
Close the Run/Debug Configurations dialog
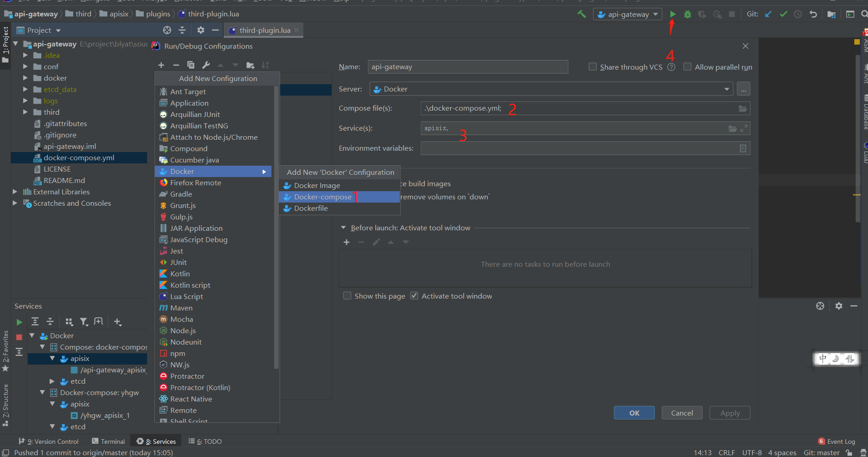(x=745, y=46)
